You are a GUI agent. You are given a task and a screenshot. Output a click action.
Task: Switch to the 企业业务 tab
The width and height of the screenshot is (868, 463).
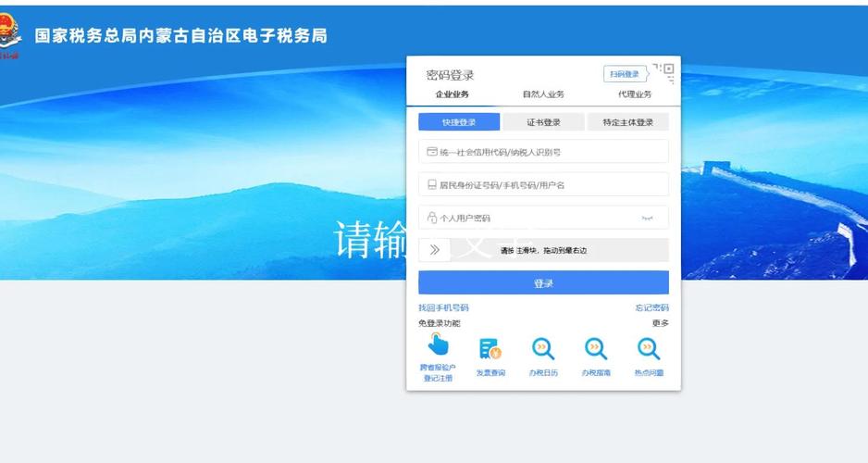(x=452, y=94)
